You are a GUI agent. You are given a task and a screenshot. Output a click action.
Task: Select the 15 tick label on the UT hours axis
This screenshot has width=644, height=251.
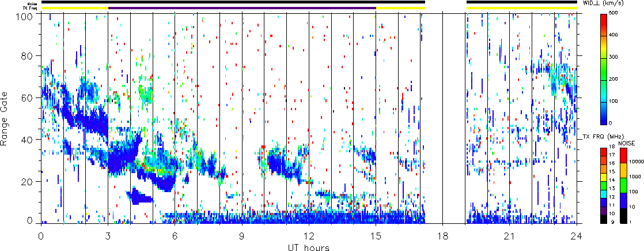376,236
